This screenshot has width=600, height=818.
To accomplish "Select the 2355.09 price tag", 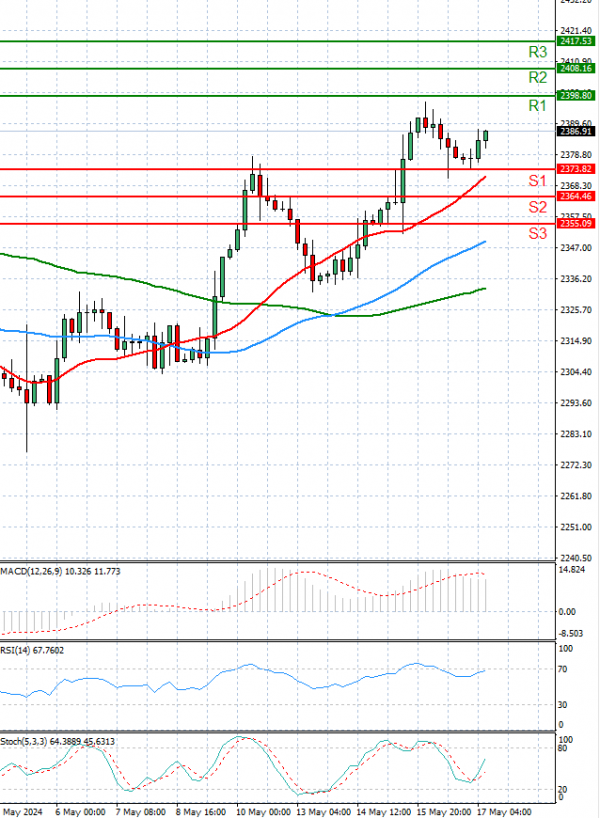I will click(576, 224).
